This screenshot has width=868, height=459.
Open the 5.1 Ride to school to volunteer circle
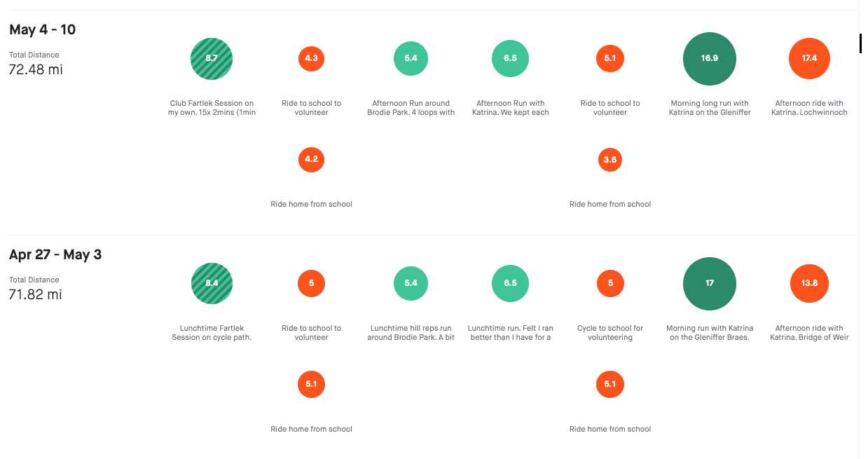[x=610, y=58]
